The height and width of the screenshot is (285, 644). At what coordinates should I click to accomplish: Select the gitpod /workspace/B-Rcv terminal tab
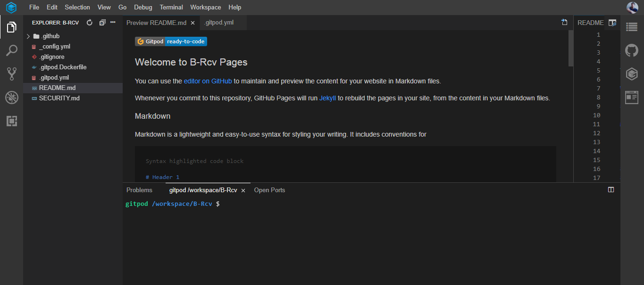pyautogui.click(x=203, y=190)
